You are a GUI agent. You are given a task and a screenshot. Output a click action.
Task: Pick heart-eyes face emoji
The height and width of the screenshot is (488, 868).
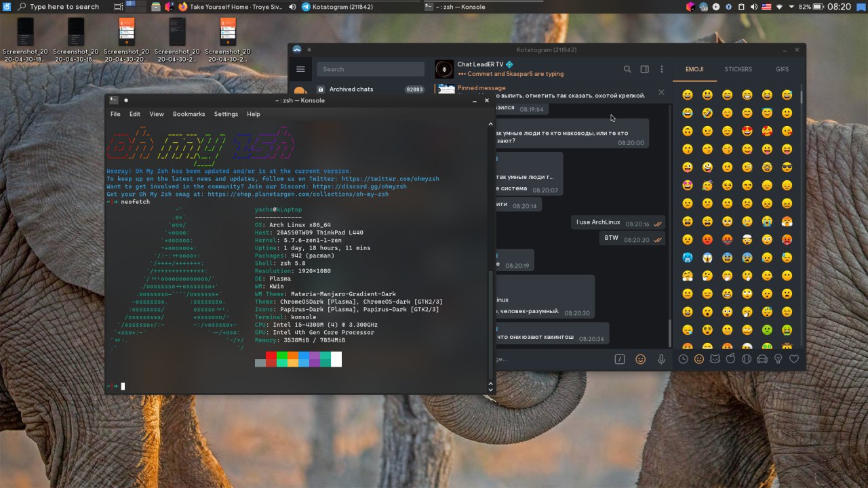pos(747,131)
